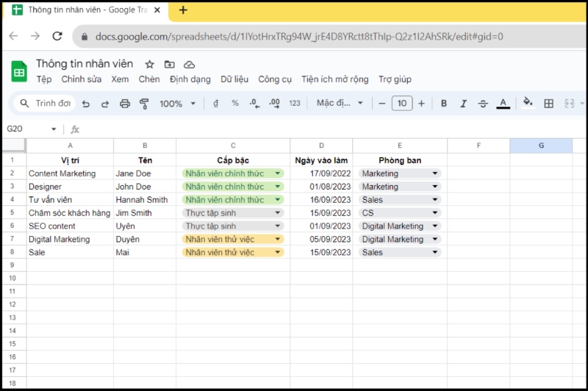Open Jane Doe's Cấp bậc dropdown
The width and height of the screenshot is (588, 391).
[x=278, y=173]
